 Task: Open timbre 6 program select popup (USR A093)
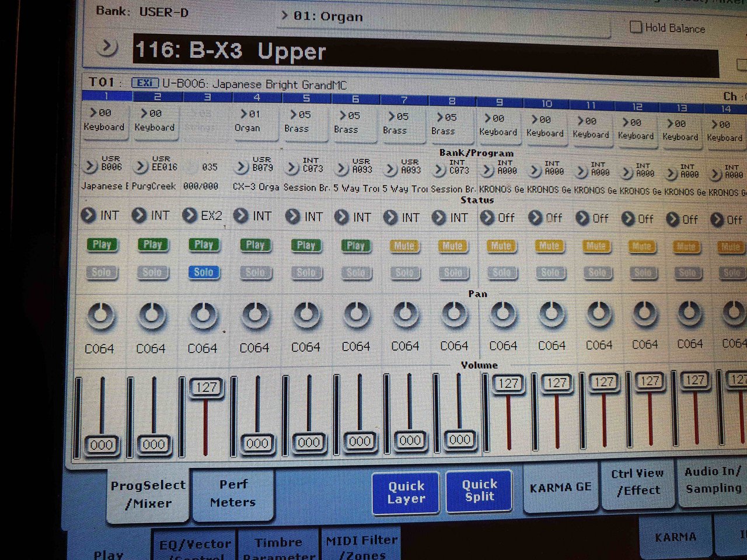point(342,169)
